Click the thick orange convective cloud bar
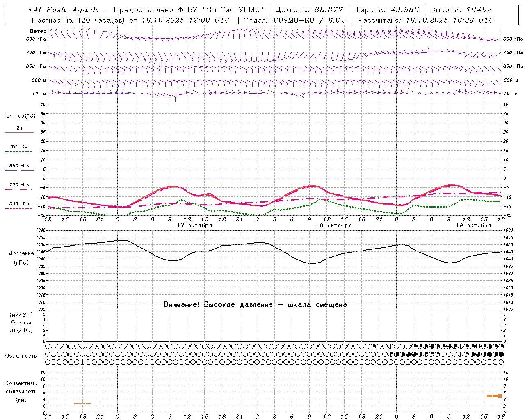Screen dimensions: 525x420 pos(494,396)
